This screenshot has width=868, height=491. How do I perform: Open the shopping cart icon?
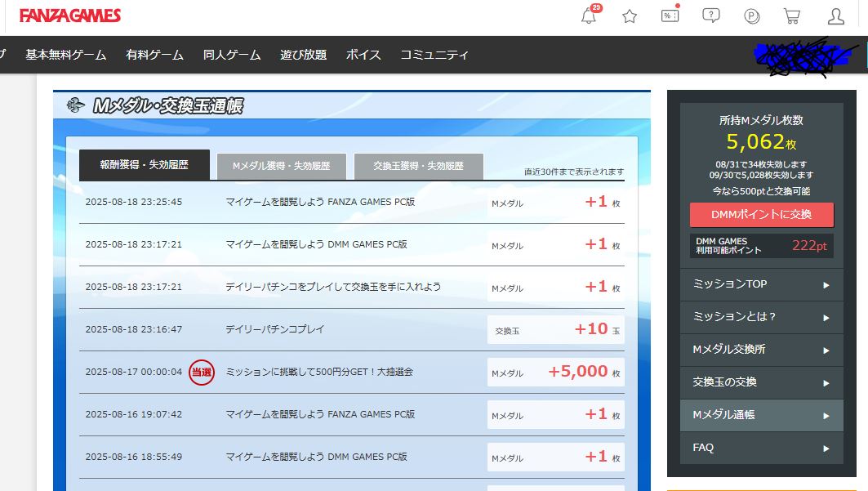pos(791,16)
